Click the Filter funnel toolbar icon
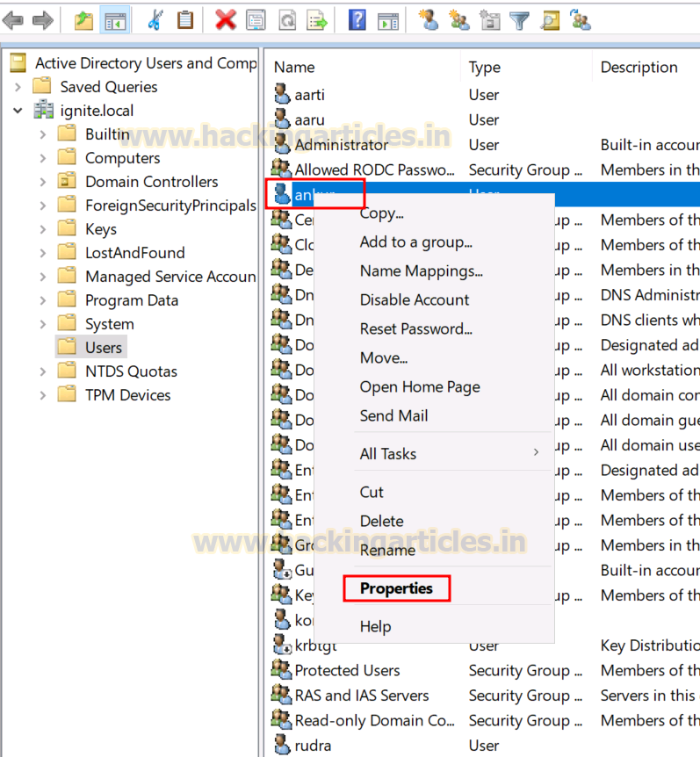Screen dimensions: 700x757 tap(519, 20)
